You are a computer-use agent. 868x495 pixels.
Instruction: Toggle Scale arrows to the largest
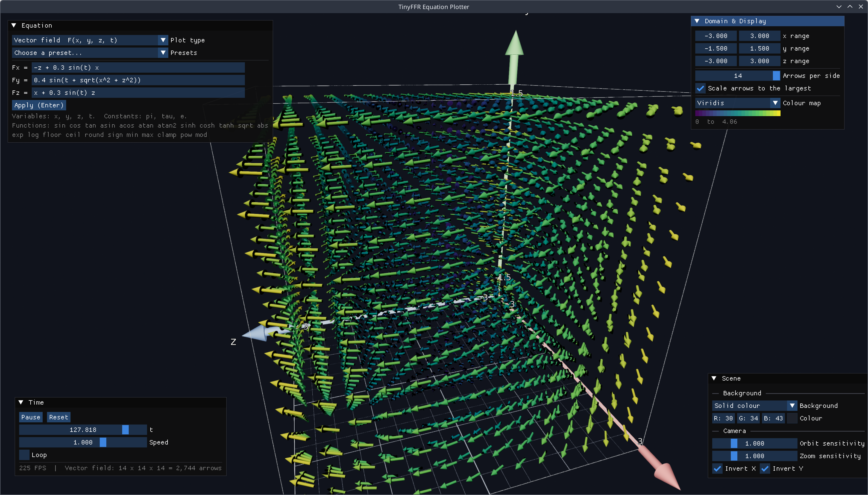(x=700, y=88)
